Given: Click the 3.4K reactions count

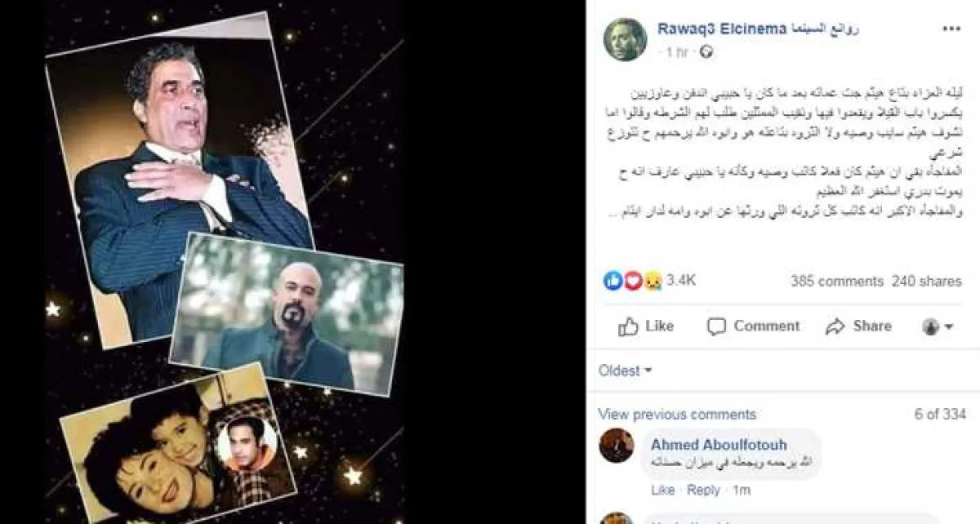Looking at the screenshot, I should click(681, 281).
